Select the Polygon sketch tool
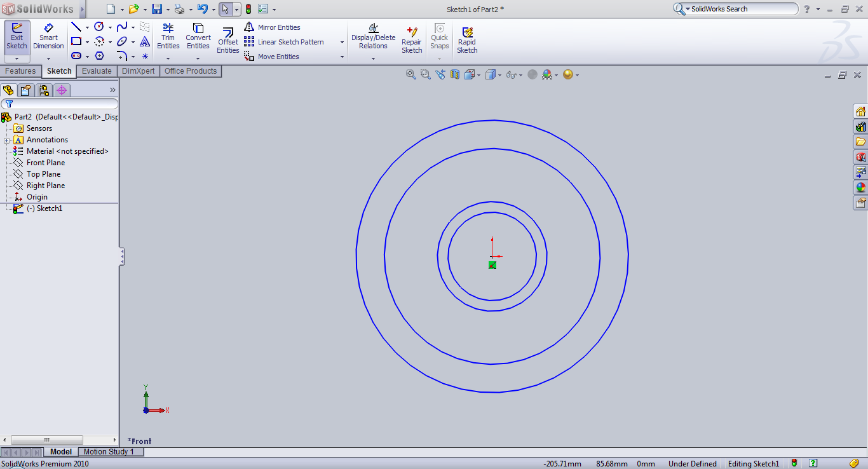This screenshot has height=469, width=868. [x=99, y=56]
